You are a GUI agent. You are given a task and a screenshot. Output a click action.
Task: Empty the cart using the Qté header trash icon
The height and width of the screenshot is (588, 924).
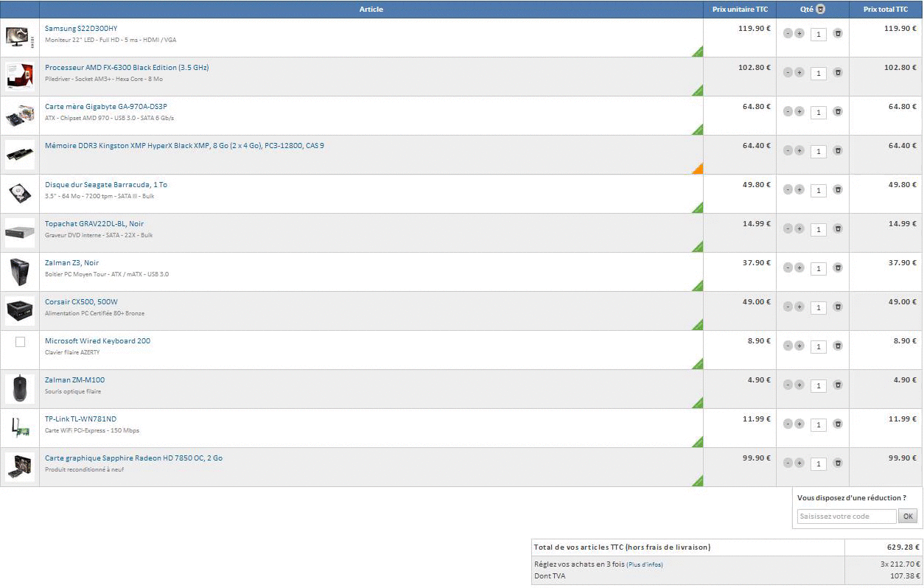coord(821,10)
